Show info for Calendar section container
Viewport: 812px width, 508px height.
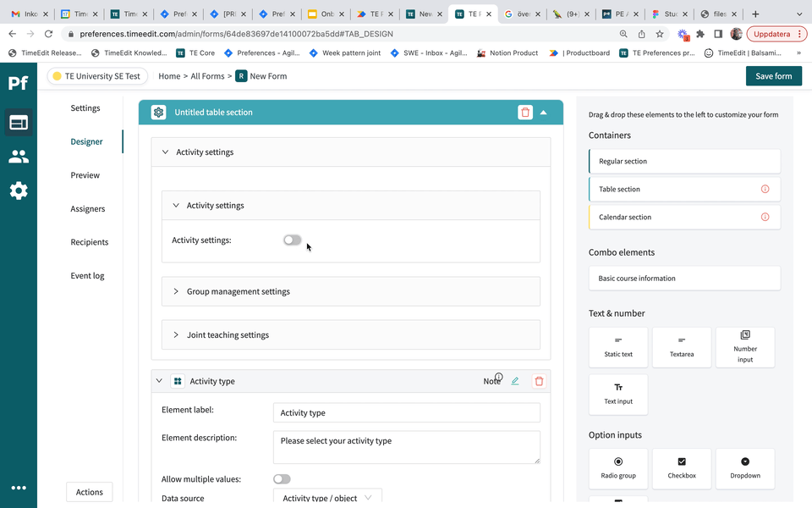[765, 218]
